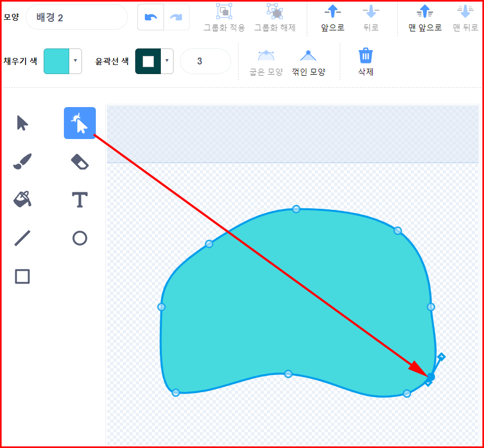The height and width of the screenshot is (448, 484).
Task: Open the 채우기 색 dropdown arrow
Action: coord(75,61)
